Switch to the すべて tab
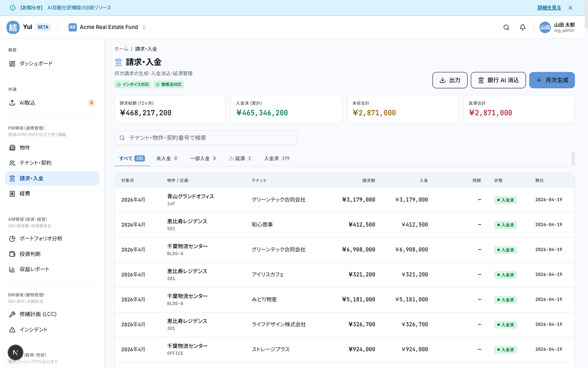 [x=132, y=159]
